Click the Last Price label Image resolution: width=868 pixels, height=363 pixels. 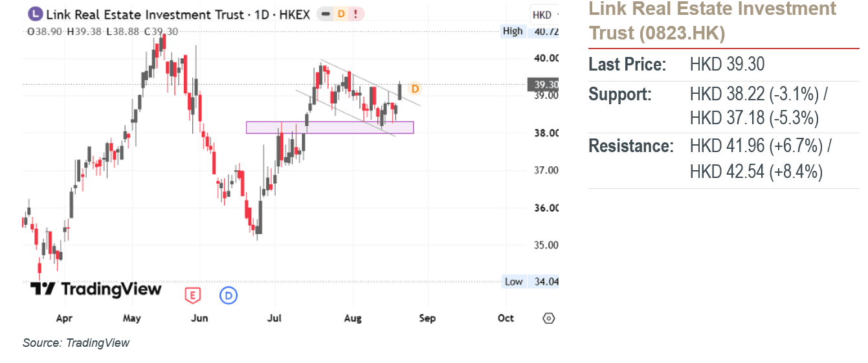(x=627, y=64)
